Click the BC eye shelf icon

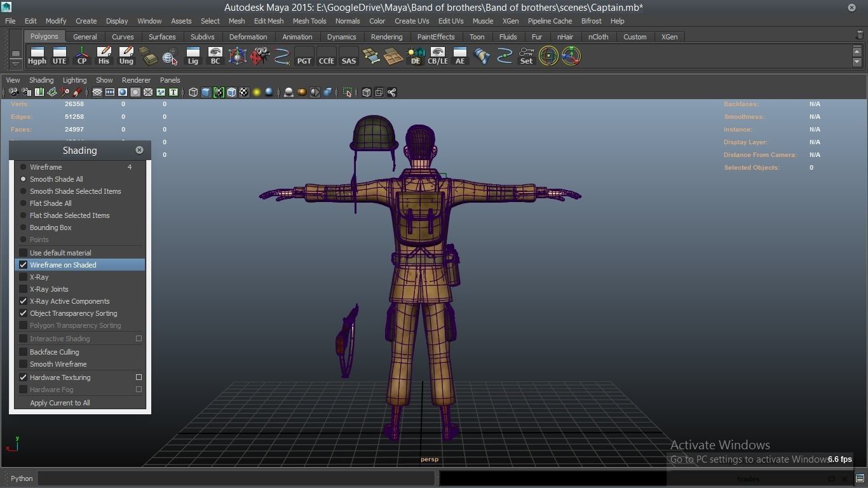coord(215,56)
